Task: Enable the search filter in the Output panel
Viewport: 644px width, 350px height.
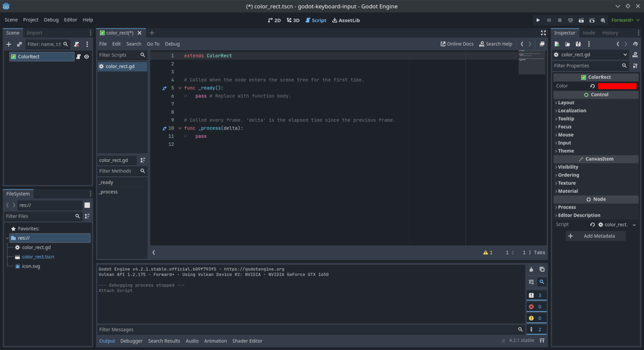Action: (x=542, y=282)
